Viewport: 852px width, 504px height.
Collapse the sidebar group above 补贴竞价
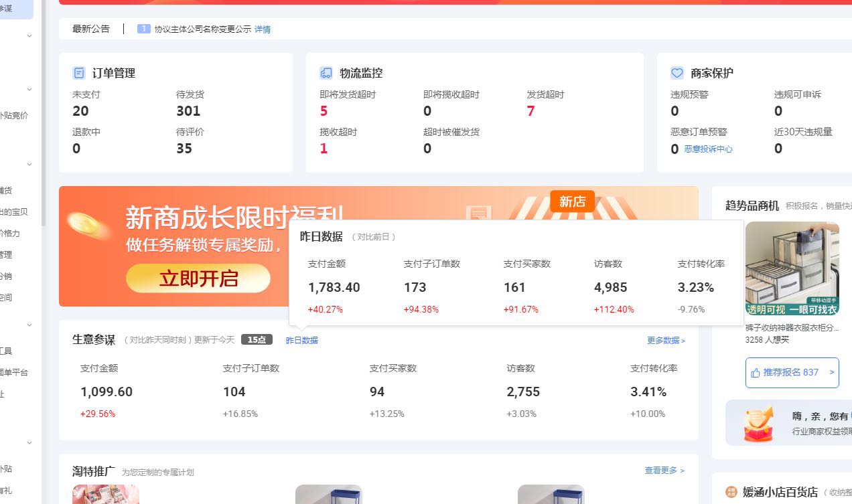tap(29, 89)
